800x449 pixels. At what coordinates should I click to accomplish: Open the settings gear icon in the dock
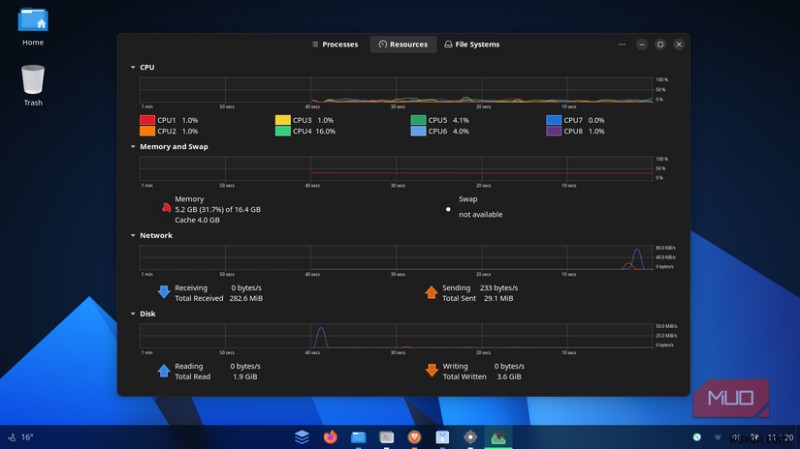pyautogui.click(x=470, y=437)
